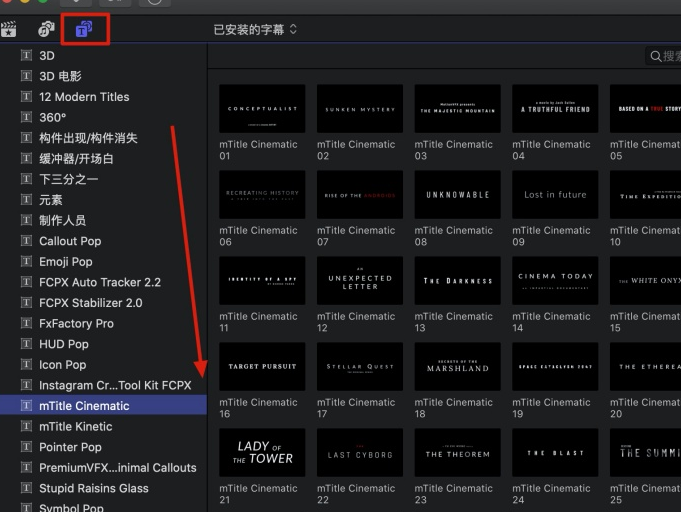Select the FxFactory Pro category
Viewport: 681px width, 512px height.
(103, 324)
